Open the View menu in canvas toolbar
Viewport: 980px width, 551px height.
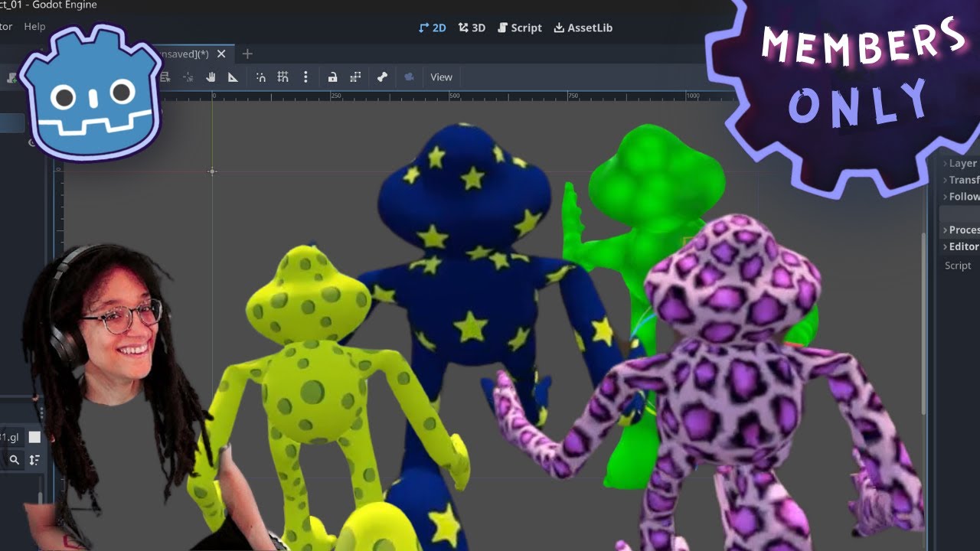[x=441, y=77]
